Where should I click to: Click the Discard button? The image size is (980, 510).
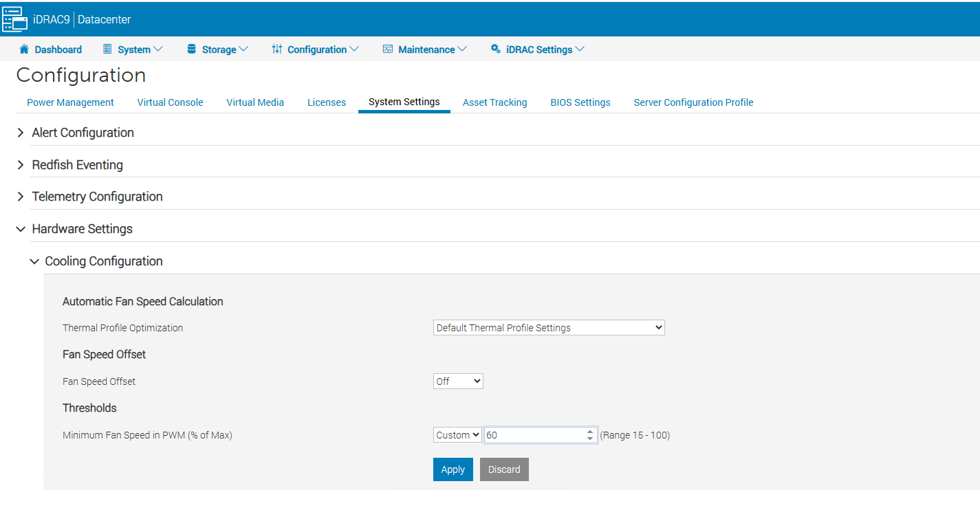coord(504,469)
